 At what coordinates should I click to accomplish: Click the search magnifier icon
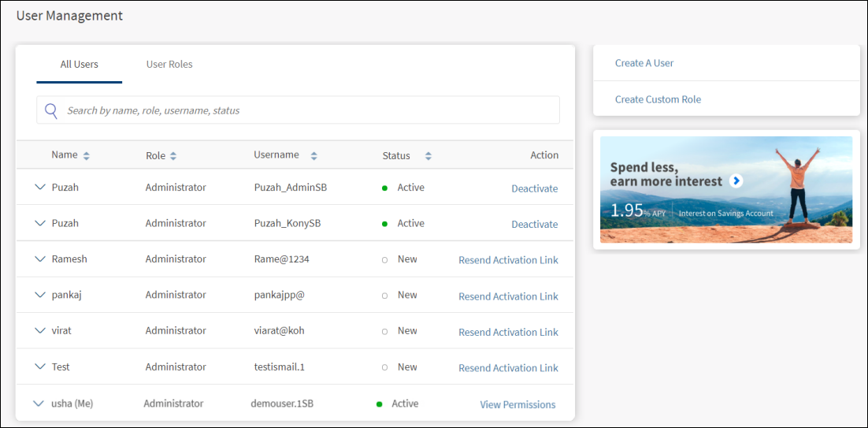coord(51,110)
